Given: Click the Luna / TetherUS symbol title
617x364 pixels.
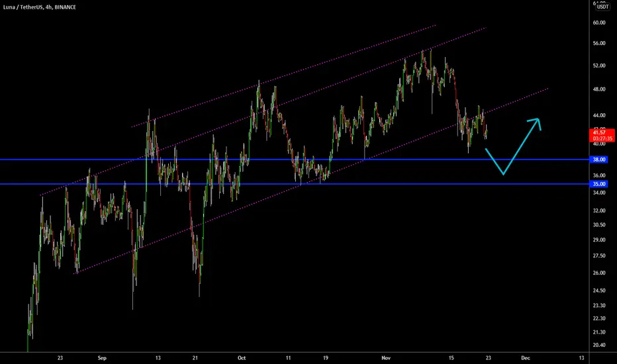Looking at the screenshot, I should point(39,7).
